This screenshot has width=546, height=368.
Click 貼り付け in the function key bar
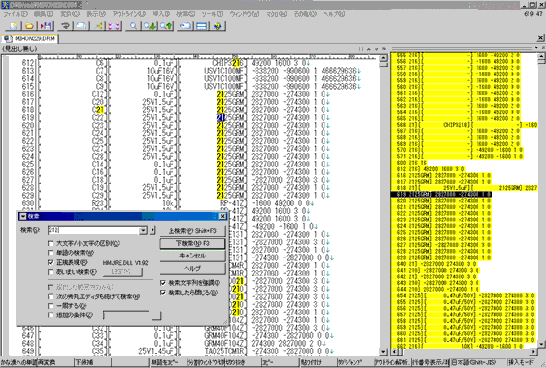click(318, 362)
